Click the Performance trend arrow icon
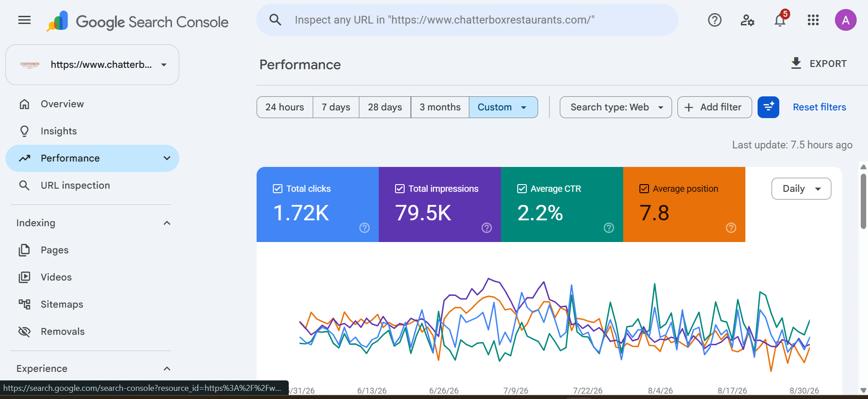Viewport: 868px width, 399px height. tap(24, 158)
